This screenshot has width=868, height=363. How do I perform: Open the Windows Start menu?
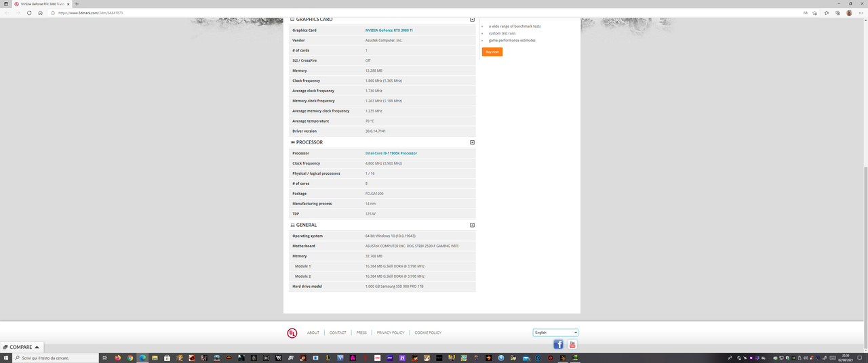(6, 358)
